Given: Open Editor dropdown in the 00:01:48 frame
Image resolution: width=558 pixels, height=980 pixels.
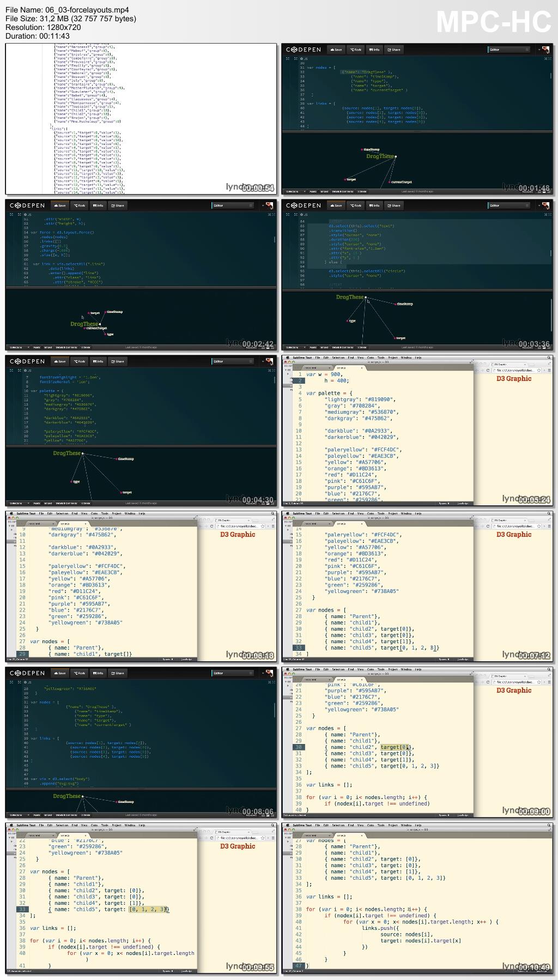Looking at the screenshot, I should pos(509,50).
